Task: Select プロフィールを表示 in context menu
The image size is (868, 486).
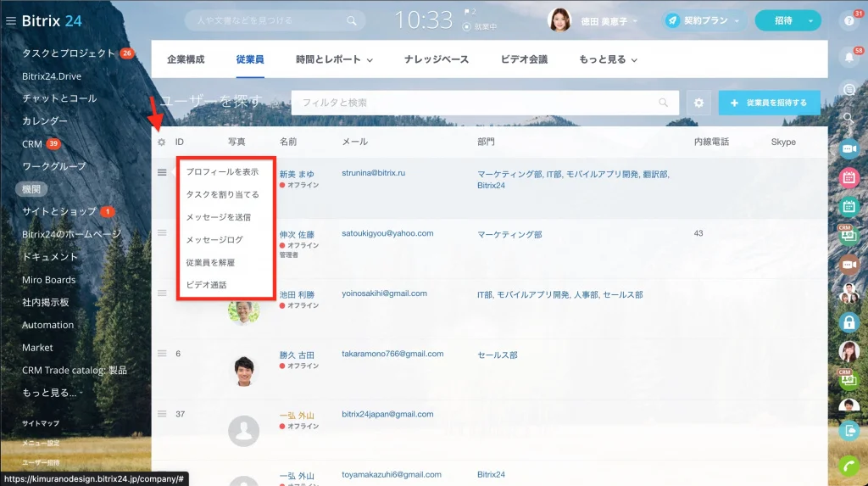Action: [x=222, y=172]
